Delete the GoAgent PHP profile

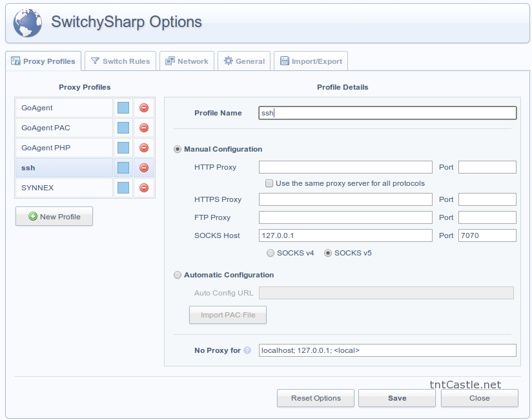(143, 147)
